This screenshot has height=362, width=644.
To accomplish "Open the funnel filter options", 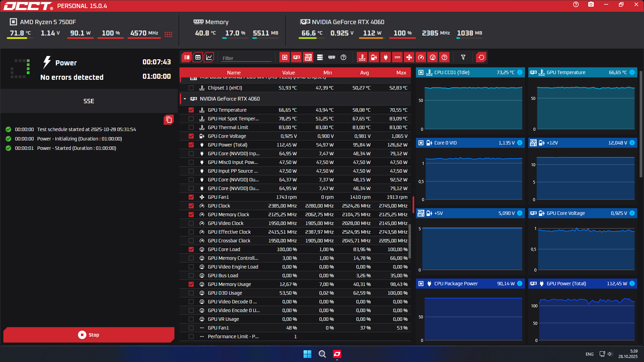I will coord(463,57).
